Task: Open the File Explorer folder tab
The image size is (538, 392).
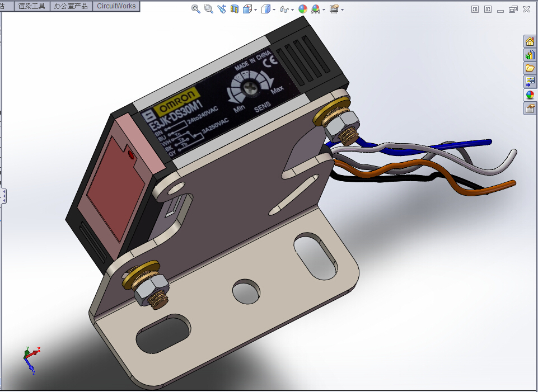Action: pos(530,68)
